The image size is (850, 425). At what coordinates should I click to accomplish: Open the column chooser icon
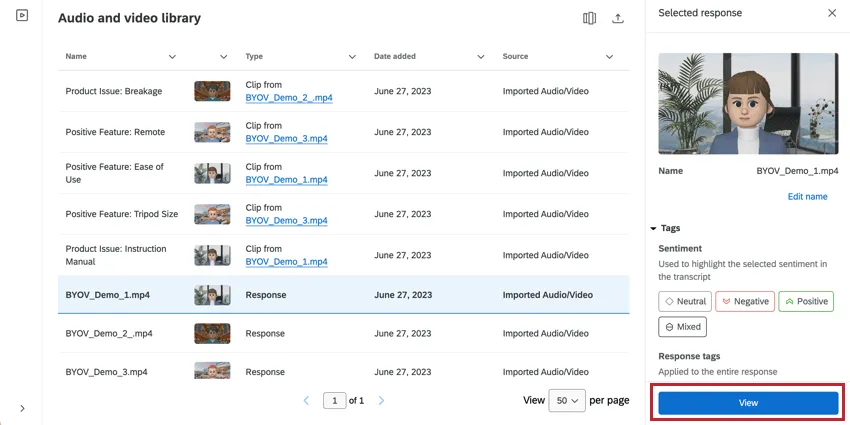(x=590, y=19)
